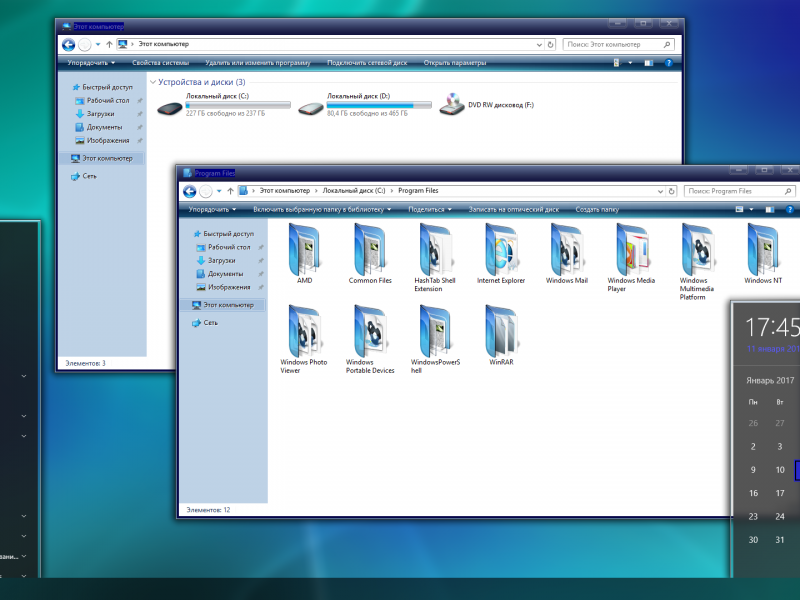The height and width of the screenshot is (600, 800).
Task: Click the view mode icon in Program Files toolbar
Action: [739, 210]
